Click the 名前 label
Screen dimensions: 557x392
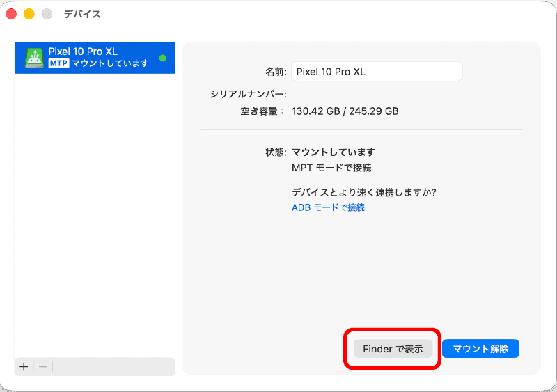click(x=276, y=72)
